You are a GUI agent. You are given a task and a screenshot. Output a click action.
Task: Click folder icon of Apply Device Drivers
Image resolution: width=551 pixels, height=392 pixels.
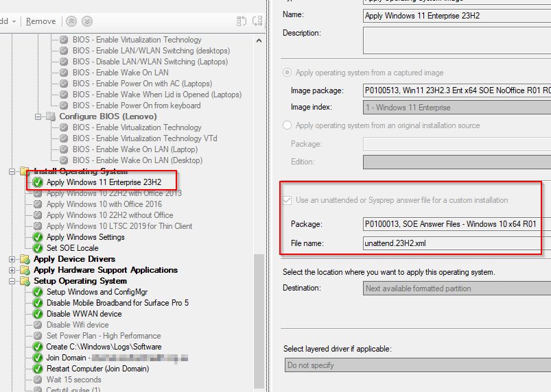(x=25, y=259)
